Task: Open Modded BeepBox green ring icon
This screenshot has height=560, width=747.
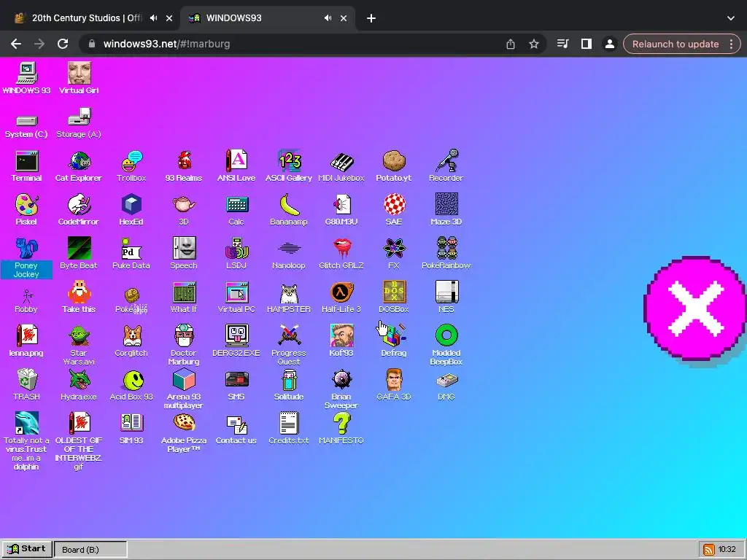Action: tap(446, 345)
